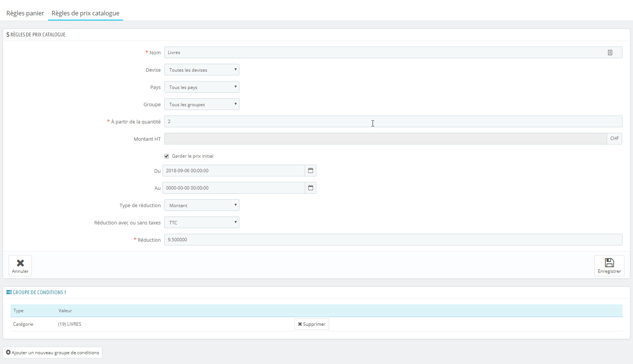633x364 pixels.
Task: Open Réduction avec ou sans taxes dropdown
Action: click(x=202, y=223)
